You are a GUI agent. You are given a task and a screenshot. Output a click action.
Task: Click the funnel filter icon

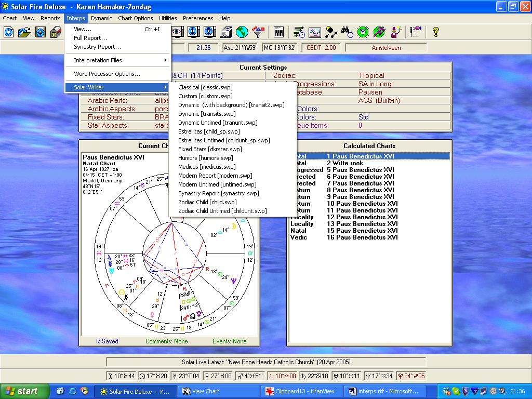tap(258, 32)
